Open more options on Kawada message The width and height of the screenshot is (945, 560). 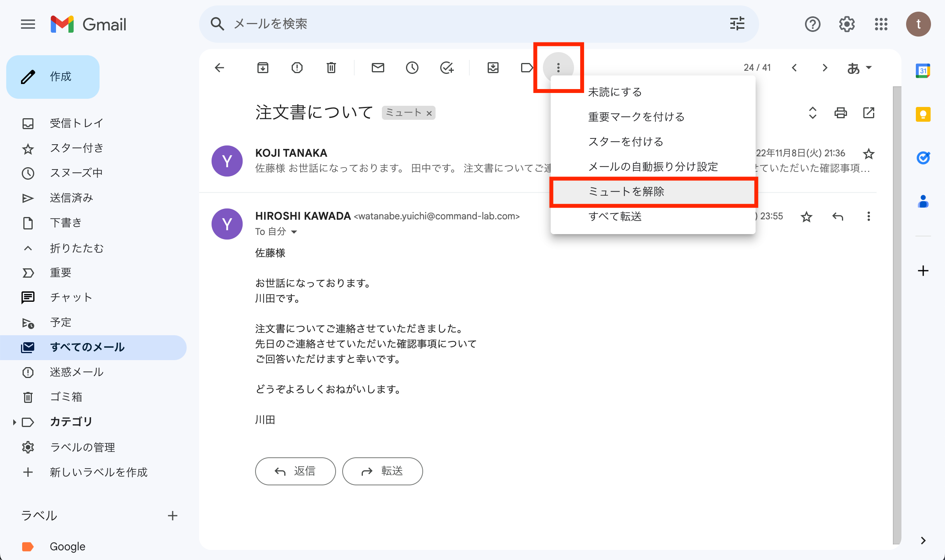(x=868, y=216)
